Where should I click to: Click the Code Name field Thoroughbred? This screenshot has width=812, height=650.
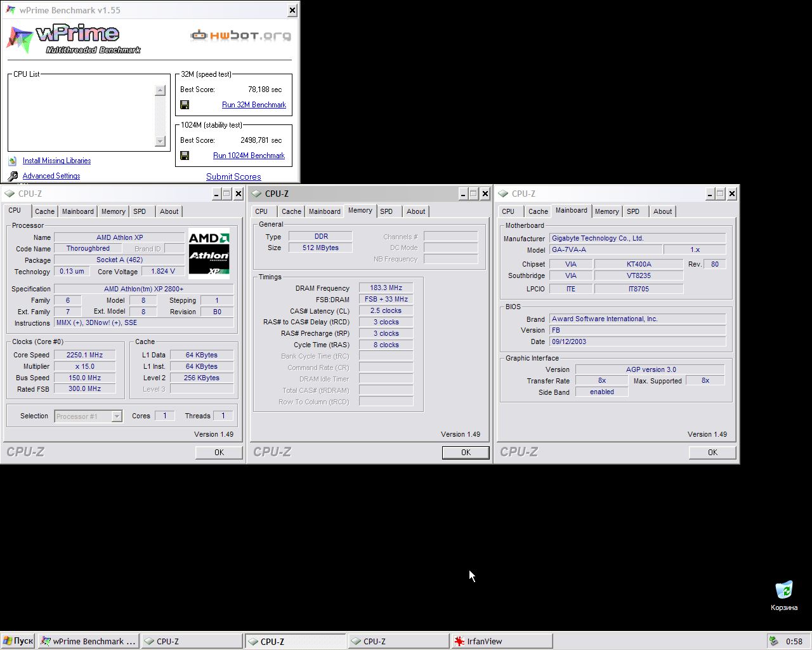point(88,248)
